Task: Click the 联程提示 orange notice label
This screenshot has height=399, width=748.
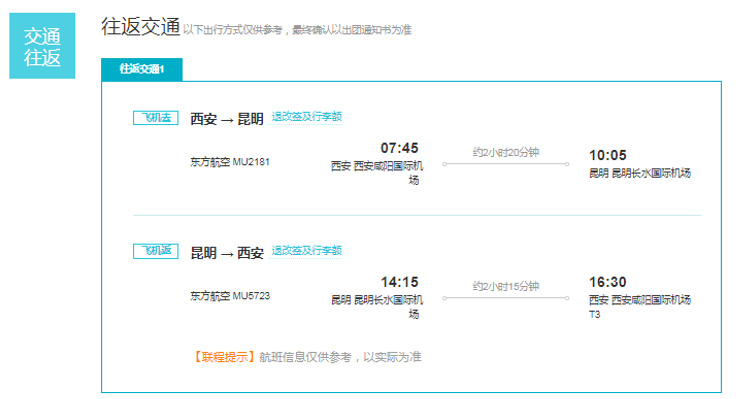Action: 224,357
